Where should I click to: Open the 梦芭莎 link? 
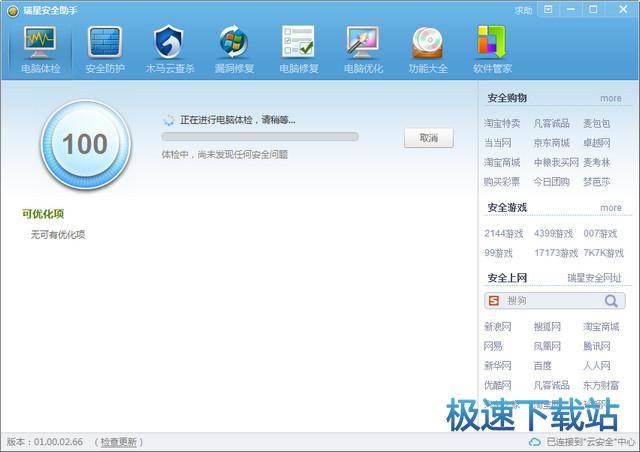(x=596, y=182)
